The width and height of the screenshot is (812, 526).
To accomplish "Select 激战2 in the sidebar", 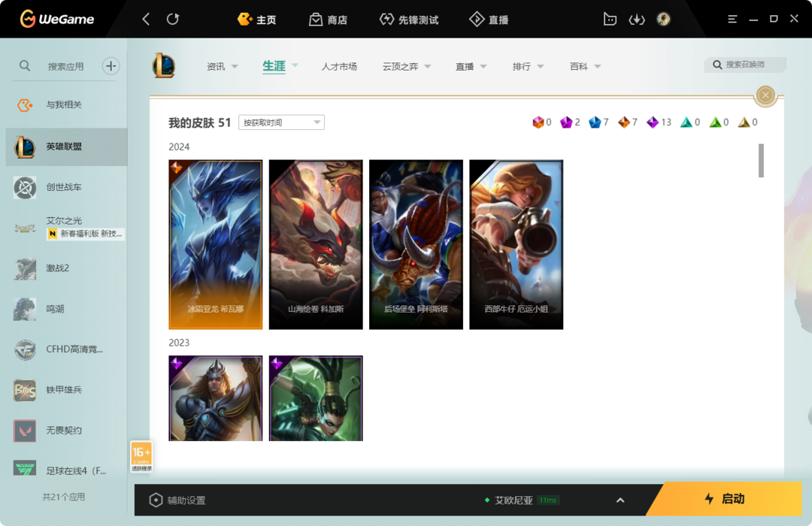I will point(66,268).
